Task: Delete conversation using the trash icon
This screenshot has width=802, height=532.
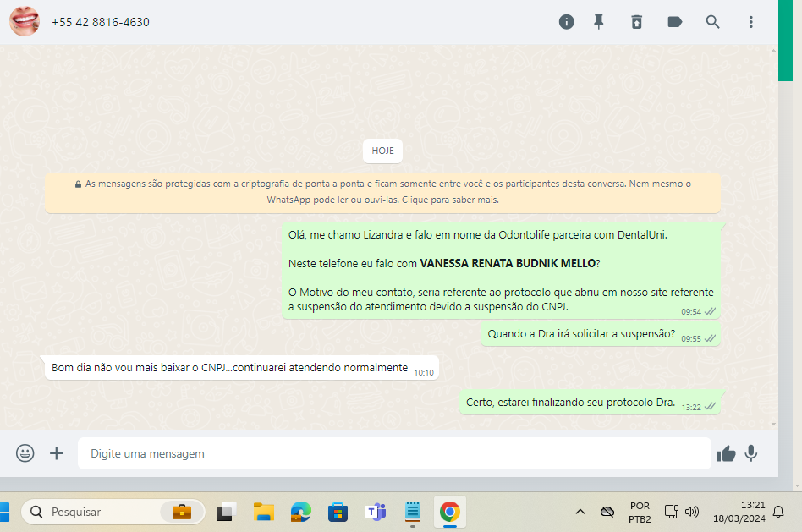Action: point(636,22)
